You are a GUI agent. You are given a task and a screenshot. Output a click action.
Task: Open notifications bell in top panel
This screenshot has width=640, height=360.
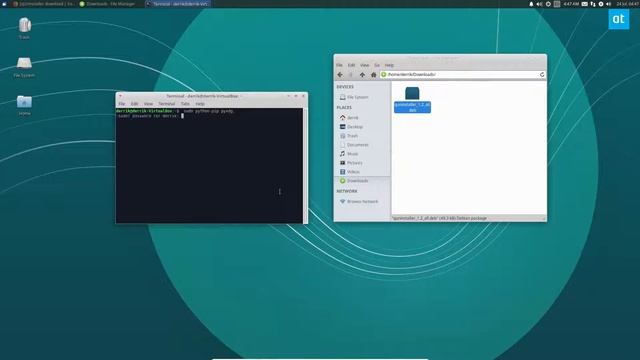[531, 4]
